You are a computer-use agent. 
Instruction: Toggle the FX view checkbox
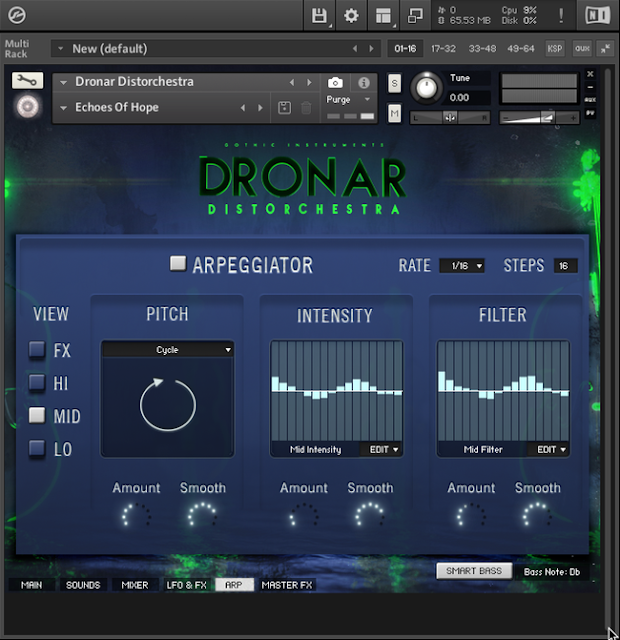point(37,350)
